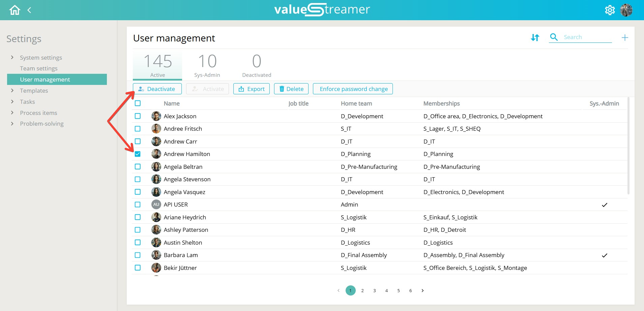Click the sort arrows icon

click(535, 37)
